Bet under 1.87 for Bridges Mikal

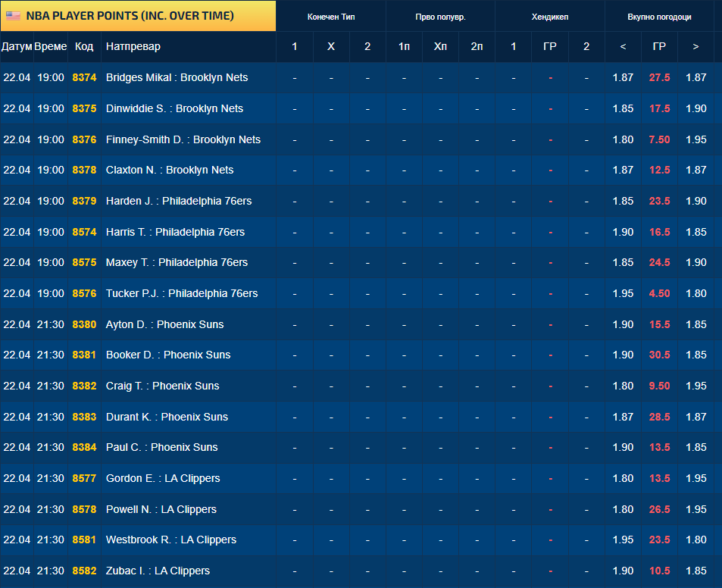tap(623, 77)
